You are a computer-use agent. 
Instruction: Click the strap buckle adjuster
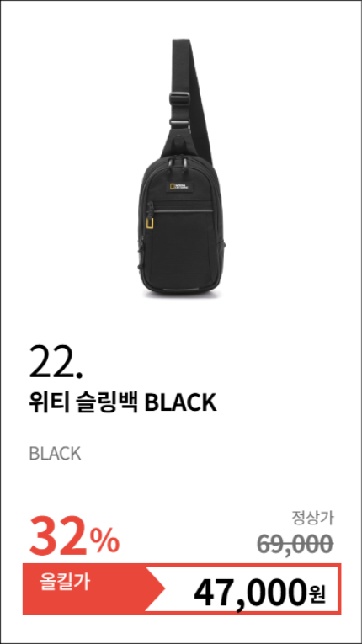[180, 98]
